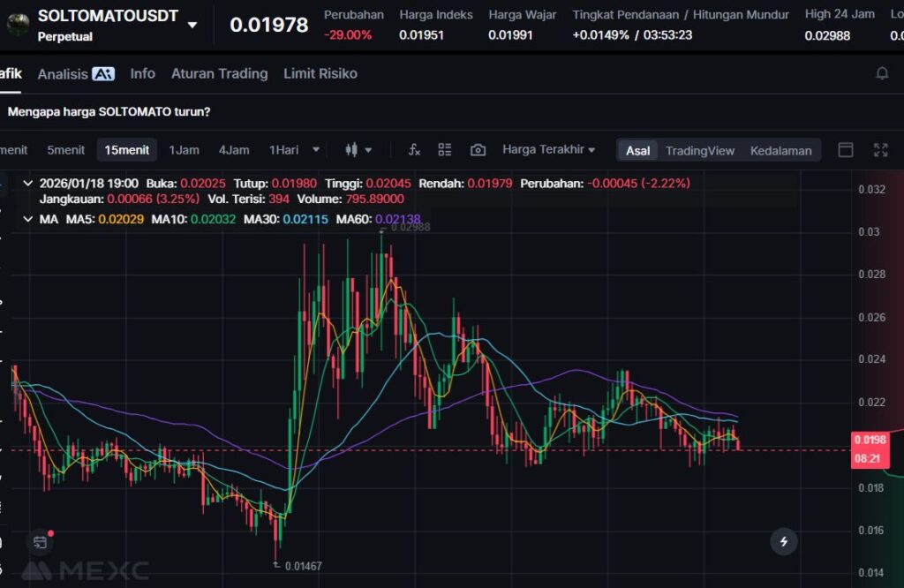Click the chart layout panel icon
This screenshot has width=904, height=588.
coord(846,150)
